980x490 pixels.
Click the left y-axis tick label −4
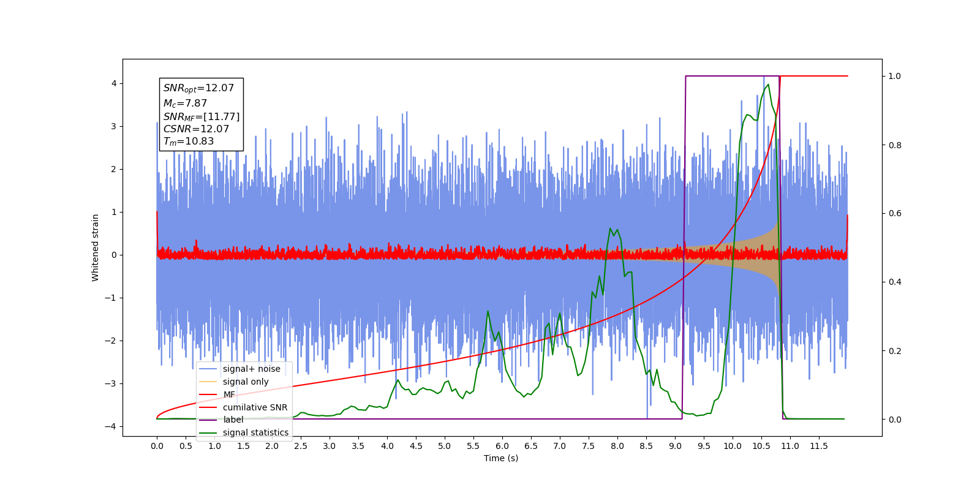111,426
